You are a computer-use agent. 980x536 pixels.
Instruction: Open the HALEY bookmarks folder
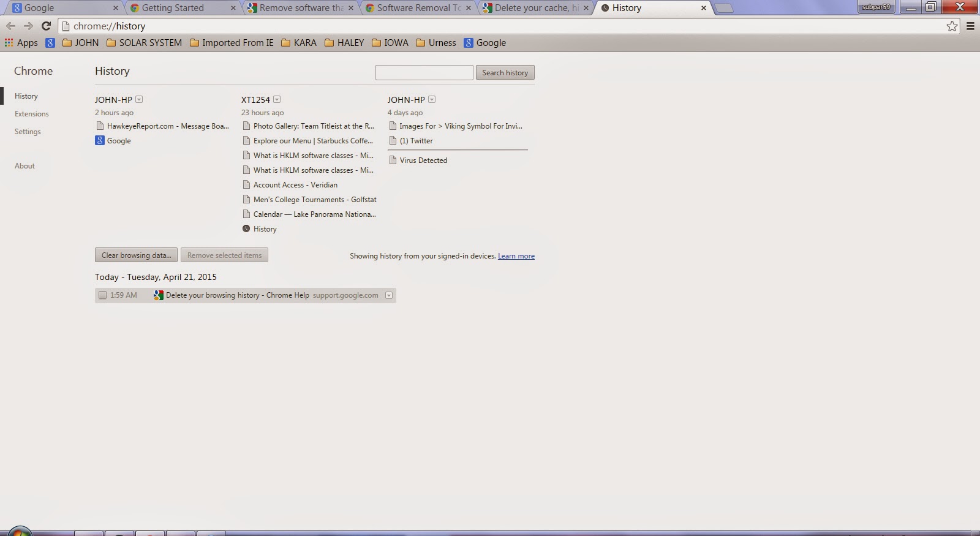click(x=344, y=43)
